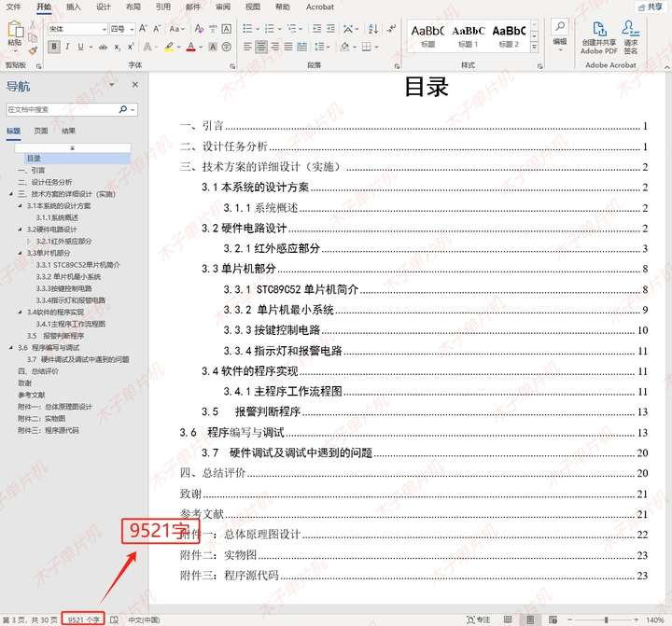Click the search magnifier in navigation box
Image resolution: width=672 pixels, height=626 pixels.
coord(123,109)
